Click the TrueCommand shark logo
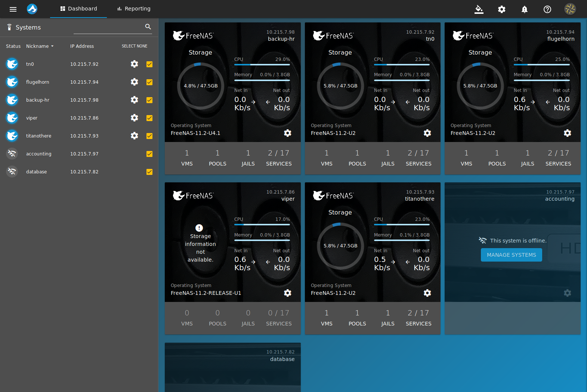587x392 pixels. tap(32, 9)
